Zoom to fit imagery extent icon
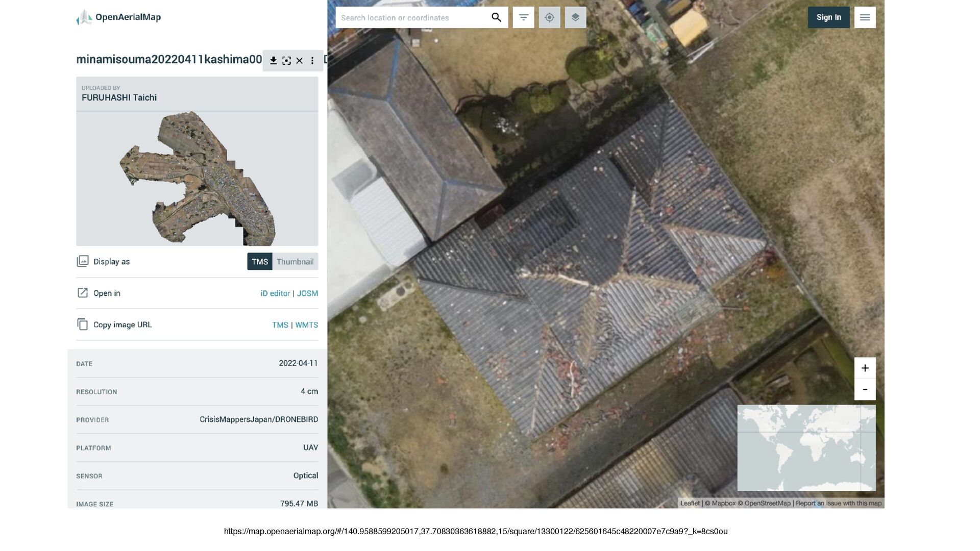 pos(287,61)
